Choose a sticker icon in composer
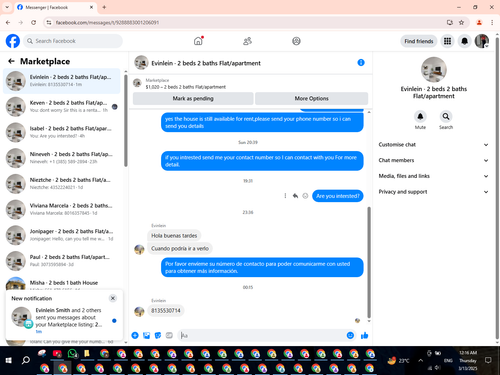500x375 pixels. click(x=158, y=335)
